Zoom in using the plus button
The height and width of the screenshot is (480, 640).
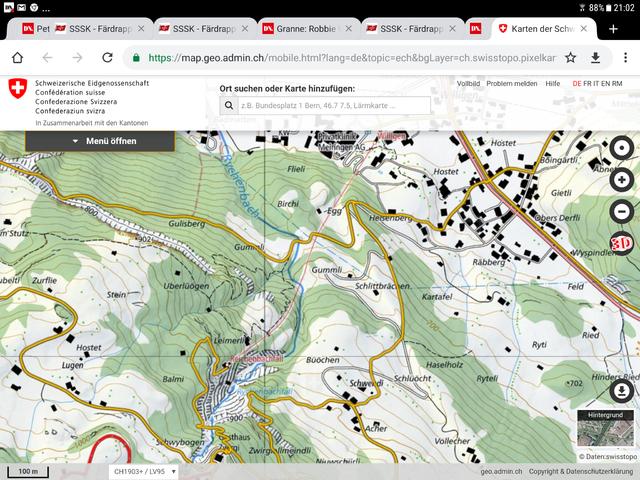[x=621, y=180]
